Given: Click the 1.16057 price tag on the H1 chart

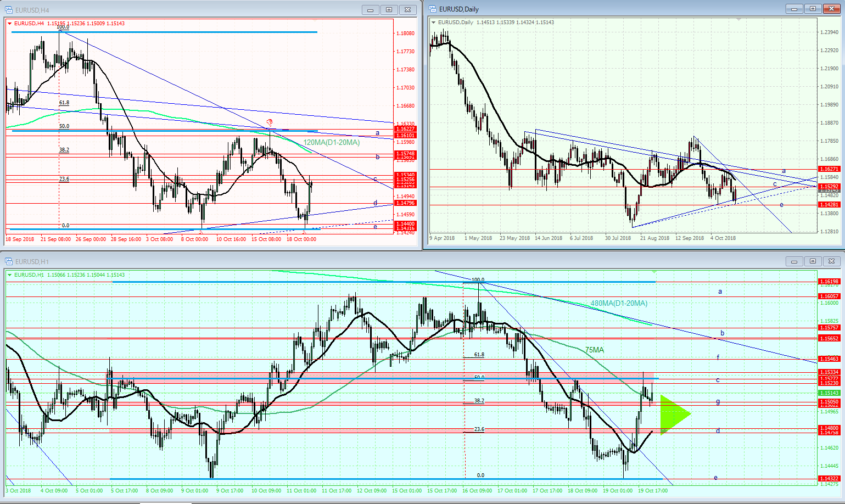Looking at the screenshot, I should 829,296.
